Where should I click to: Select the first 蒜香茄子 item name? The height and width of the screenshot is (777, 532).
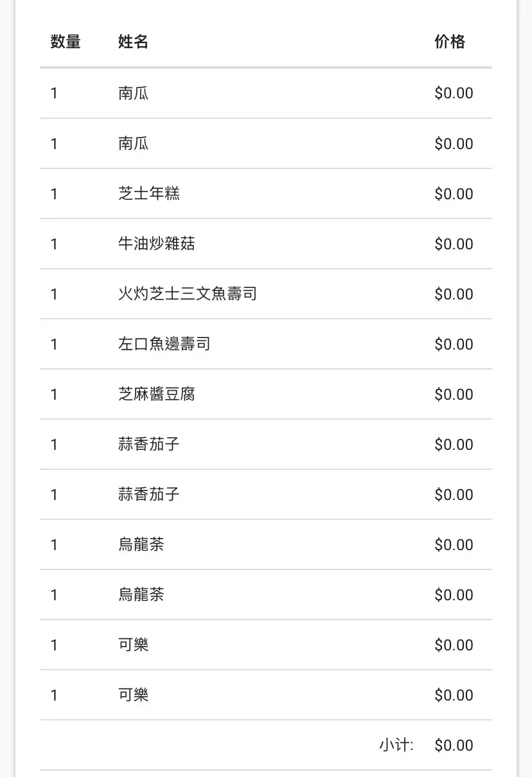point(149,444)
